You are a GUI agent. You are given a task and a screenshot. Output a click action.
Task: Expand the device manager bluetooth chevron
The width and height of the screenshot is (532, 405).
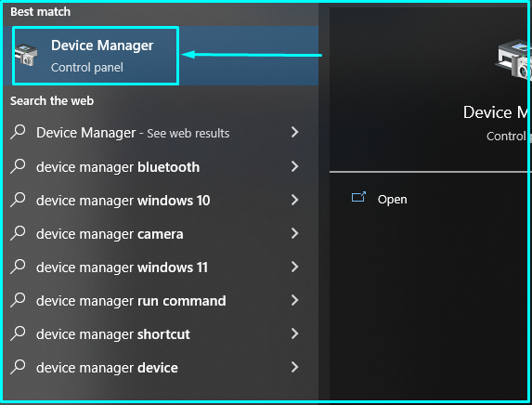294,166
